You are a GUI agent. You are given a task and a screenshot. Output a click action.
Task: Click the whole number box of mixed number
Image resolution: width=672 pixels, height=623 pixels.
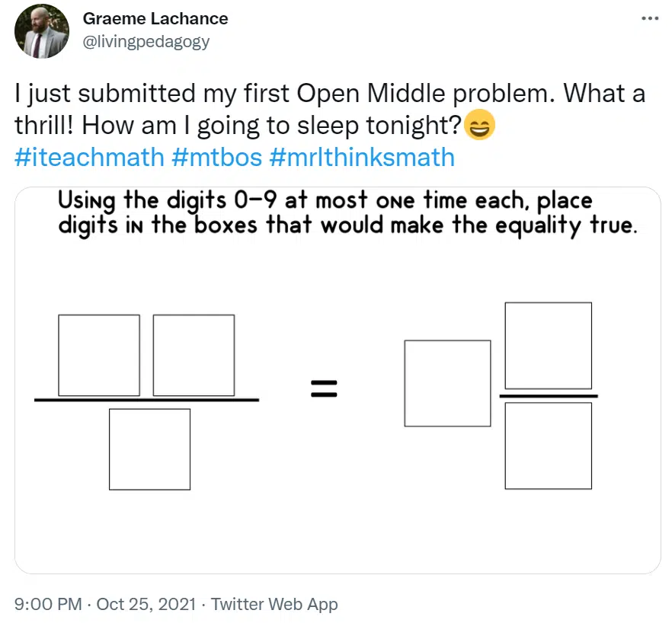pos(447,383)
